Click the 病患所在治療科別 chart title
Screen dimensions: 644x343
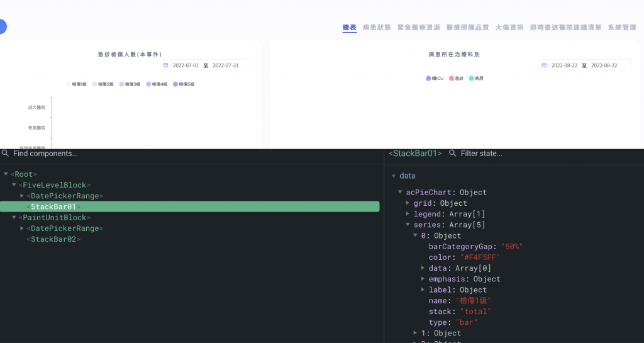(454, 54)
